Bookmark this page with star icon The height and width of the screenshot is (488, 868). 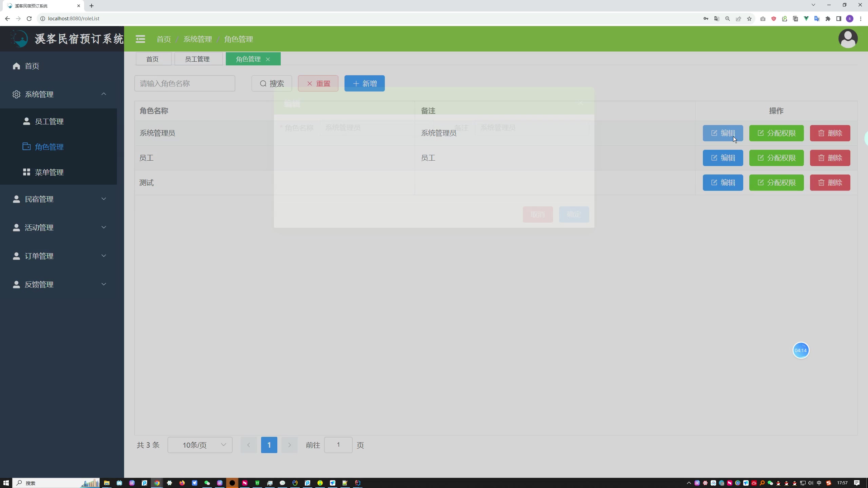[749, 19]
